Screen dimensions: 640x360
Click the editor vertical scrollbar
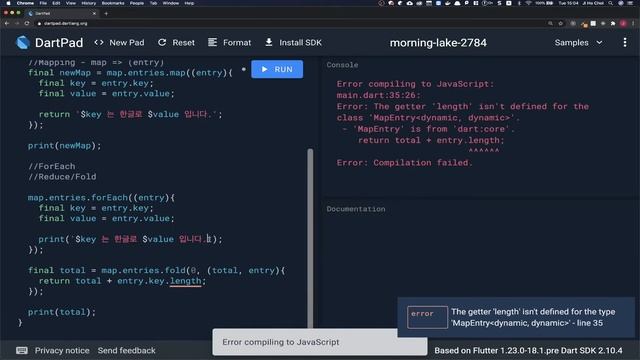(x=310, y=239)
